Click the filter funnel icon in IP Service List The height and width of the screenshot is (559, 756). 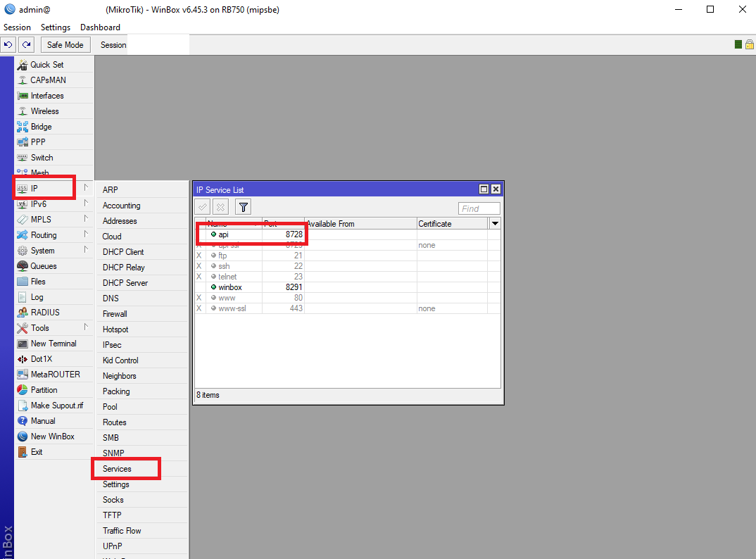point(243,208)
